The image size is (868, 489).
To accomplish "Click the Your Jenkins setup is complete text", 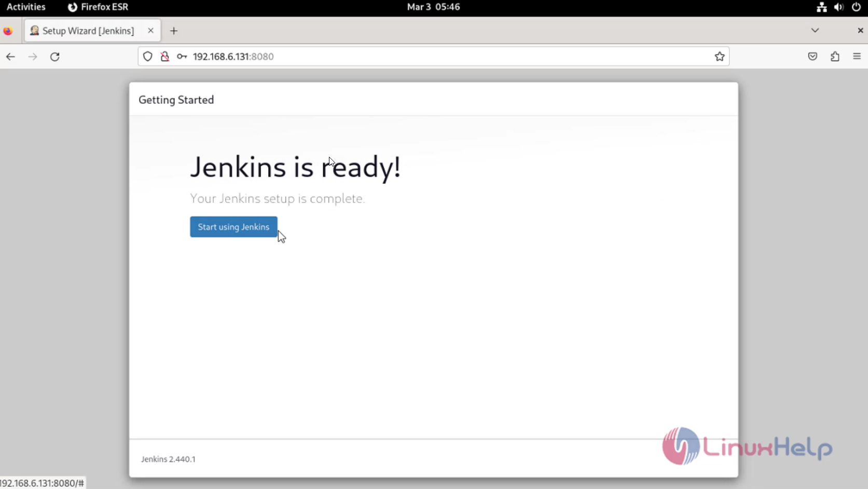I will coord(278,198).
